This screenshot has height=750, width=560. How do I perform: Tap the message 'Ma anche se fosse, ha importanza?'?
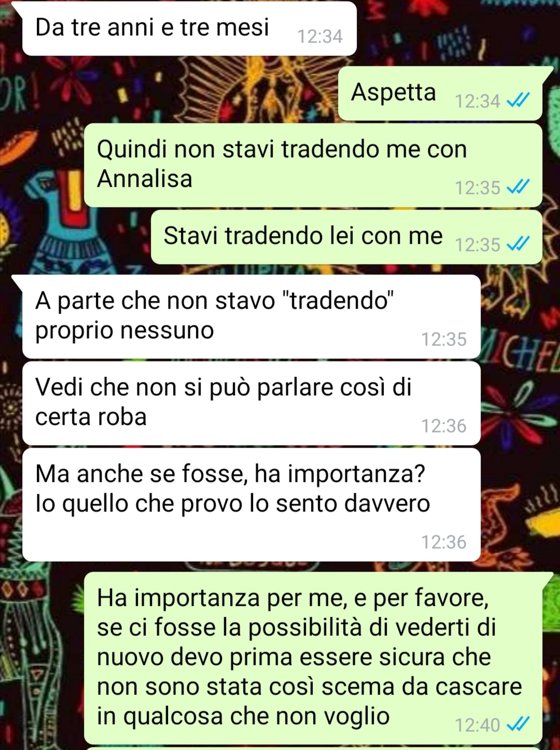251,505
